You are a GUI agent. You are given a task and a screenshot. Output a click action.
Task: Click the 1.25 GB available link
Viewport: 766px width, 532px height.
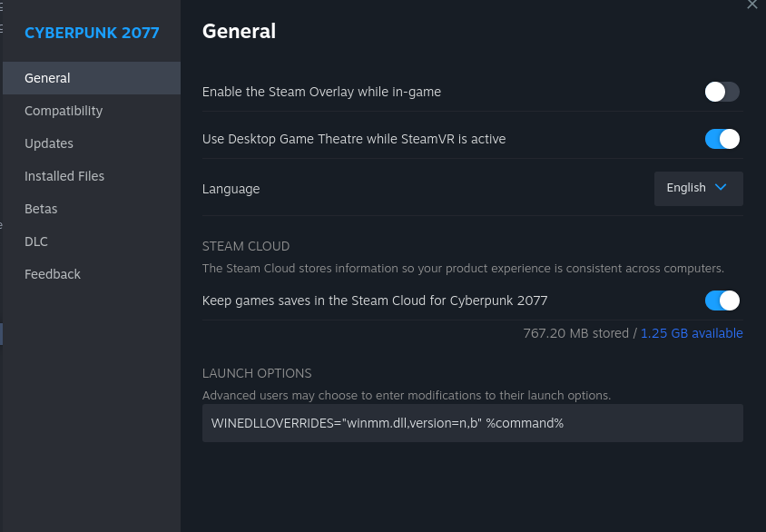click(x=692, y=333)
